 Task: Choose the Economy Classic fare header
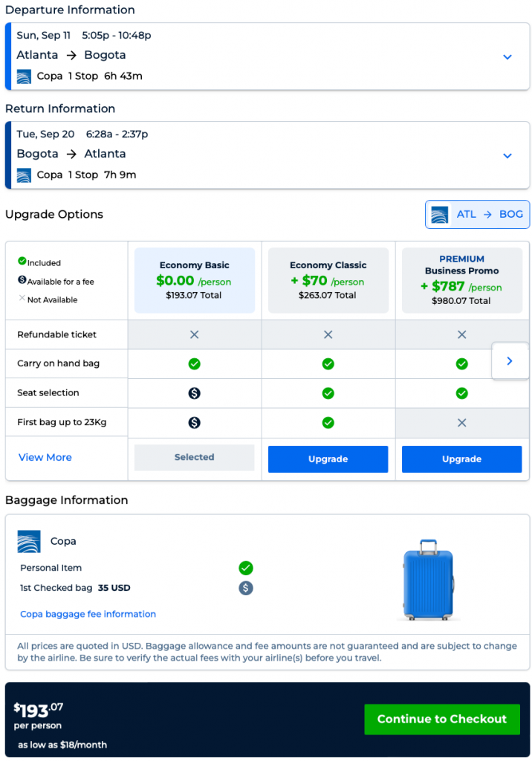click(328, 279)
